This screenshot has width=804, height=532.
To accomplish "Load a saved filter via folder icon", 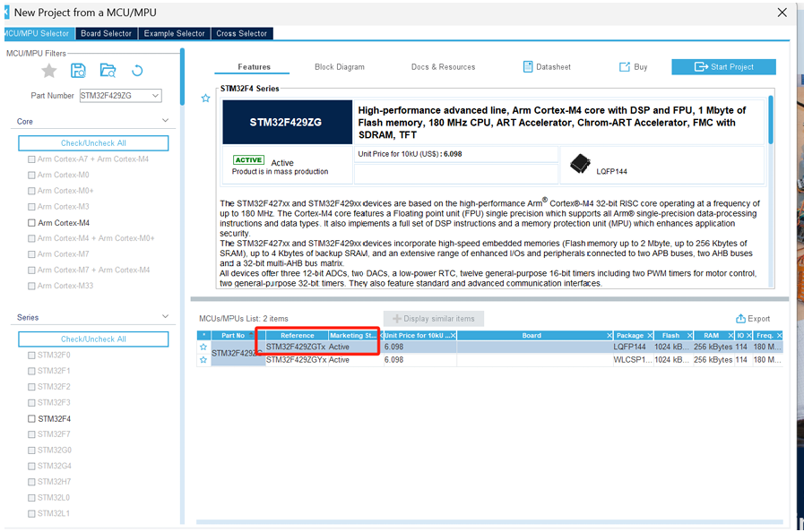I will pos(108,71).
